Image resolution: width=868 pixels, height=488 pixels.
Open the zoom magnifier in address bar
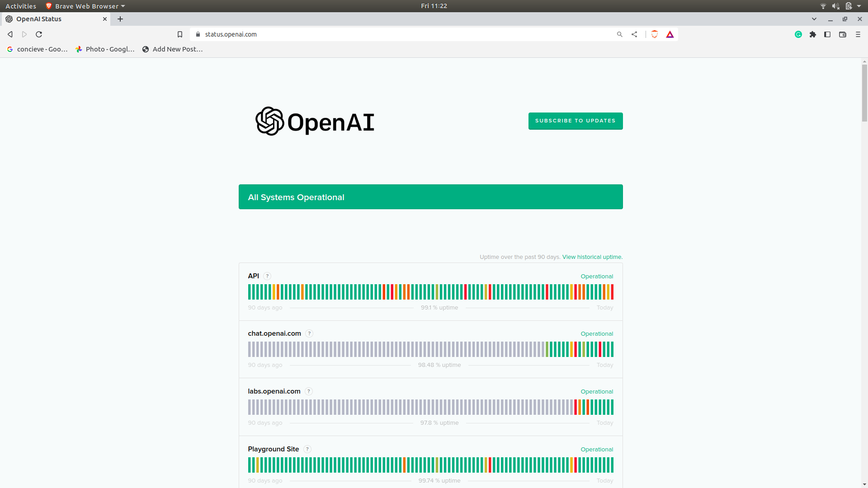tap(620, 34)
